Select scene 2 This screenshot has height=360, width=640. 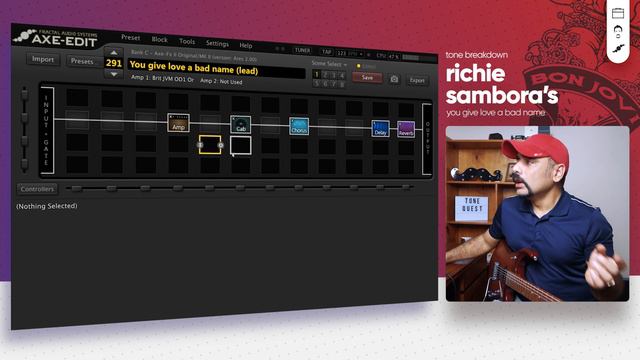pos(325,75)
